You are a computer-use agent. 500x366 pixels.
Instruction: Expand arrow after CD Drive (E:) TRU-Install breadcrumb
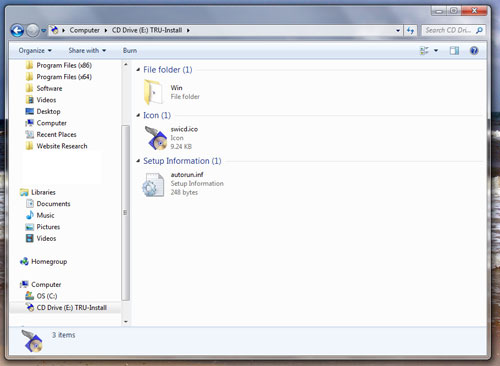(x=188, y=30)
